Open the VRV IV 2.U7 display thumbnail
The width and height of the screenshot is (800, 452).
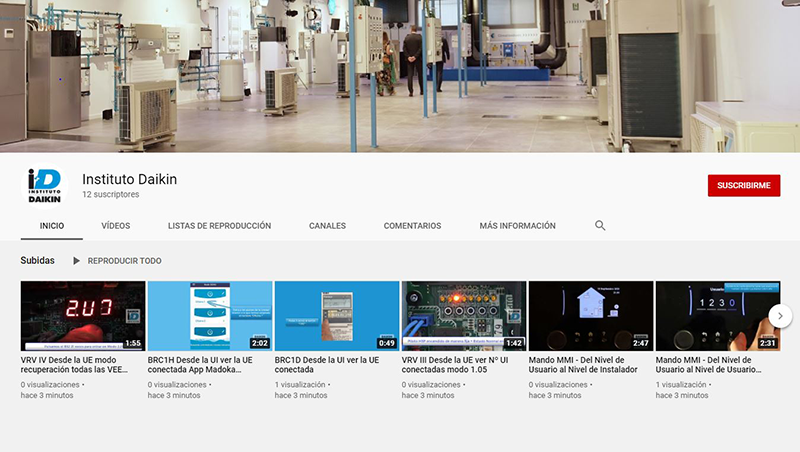pos(83,316)
